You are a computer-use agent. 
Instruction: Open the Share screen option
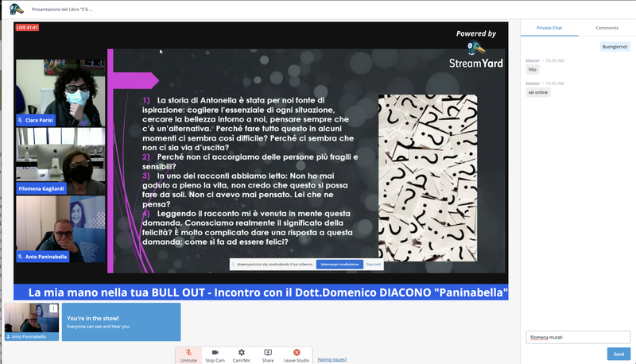coord(268,355)
